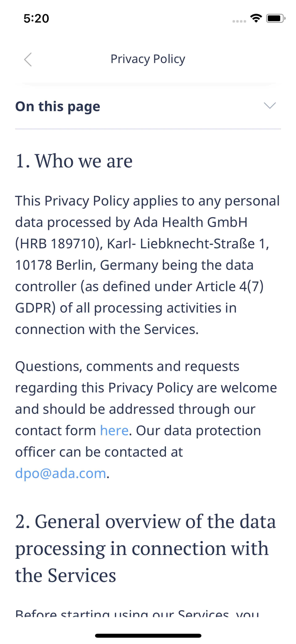Tap the cellular signal dots

coord(239,21)
